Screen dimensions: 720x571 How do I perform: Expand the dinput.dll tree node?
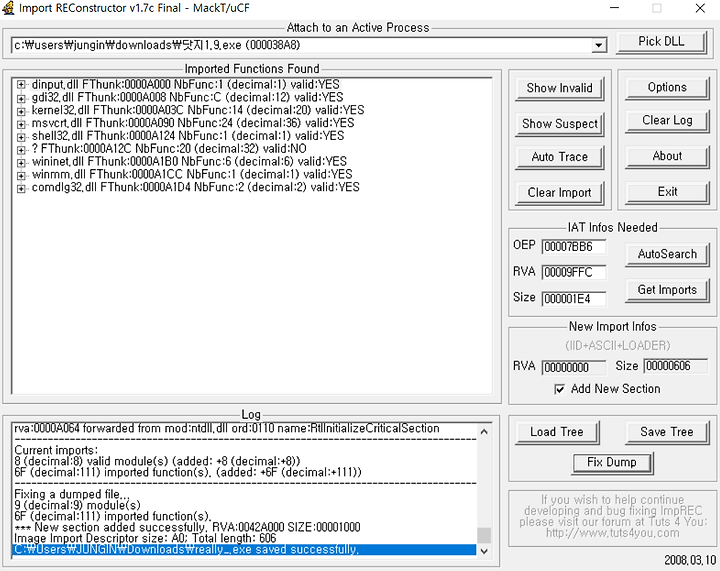click(x=21, y=85)
